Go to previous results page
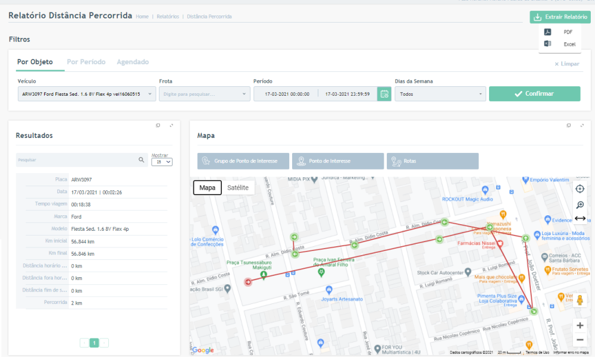595x364 pixels. tap(84, 343)
